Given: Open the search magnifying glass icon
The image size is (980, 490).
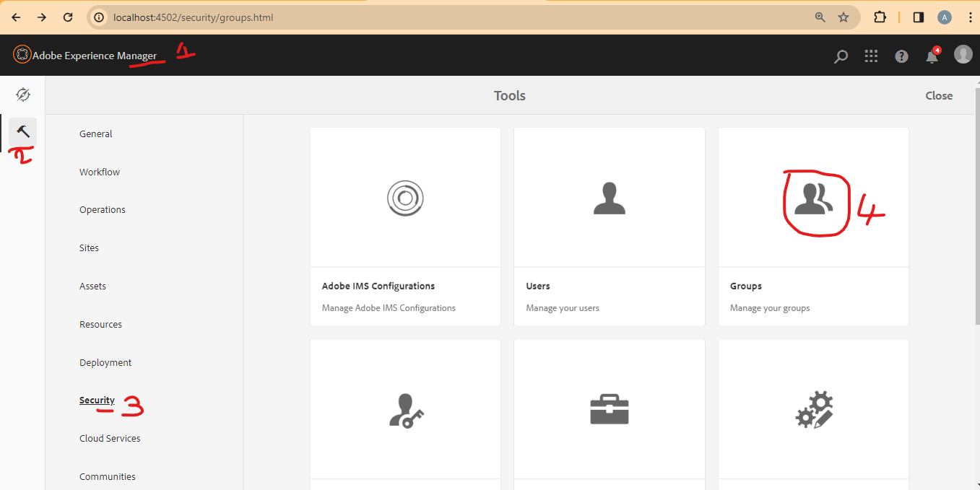Looking at the screenshot, I should pos(840,55).
